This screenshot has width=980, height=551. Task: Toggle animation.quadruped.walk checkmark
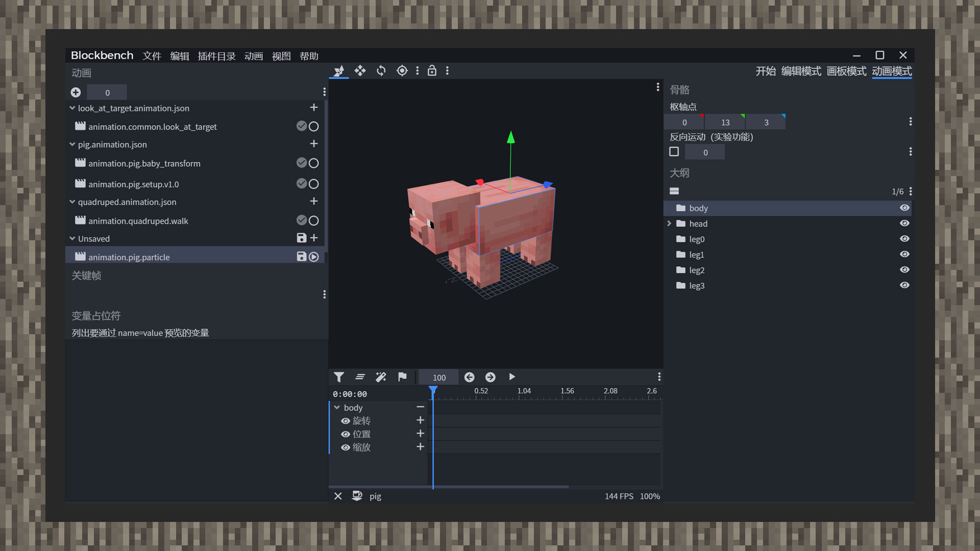pyautogui.click(x=302, y=220)
